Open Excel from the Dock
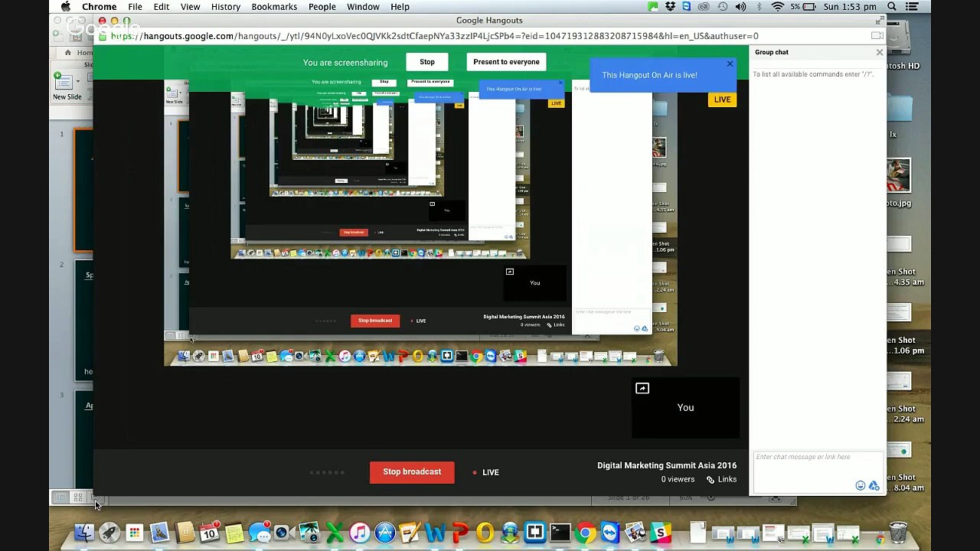Viewport: 980px width, 551px height. click(335, 533)
